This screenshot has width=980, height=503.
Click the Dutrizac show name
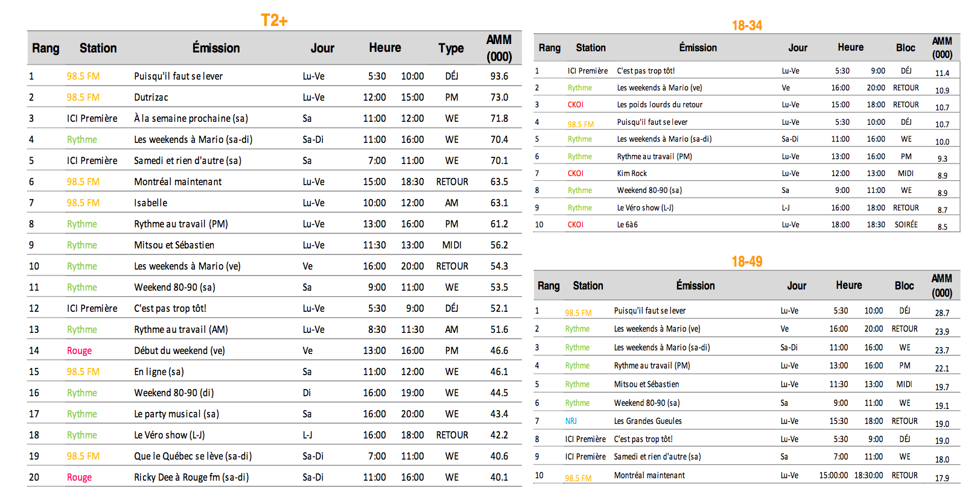[x=151, y=97]
